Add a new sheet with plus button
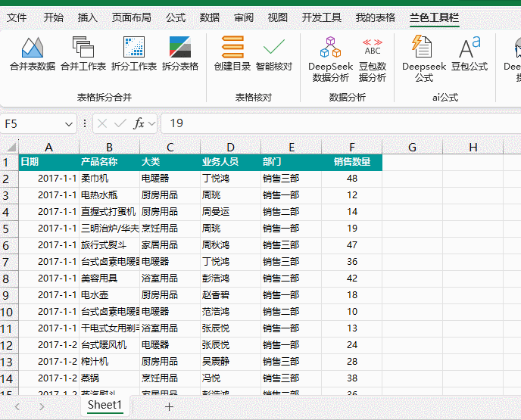 tap(169, 406)
